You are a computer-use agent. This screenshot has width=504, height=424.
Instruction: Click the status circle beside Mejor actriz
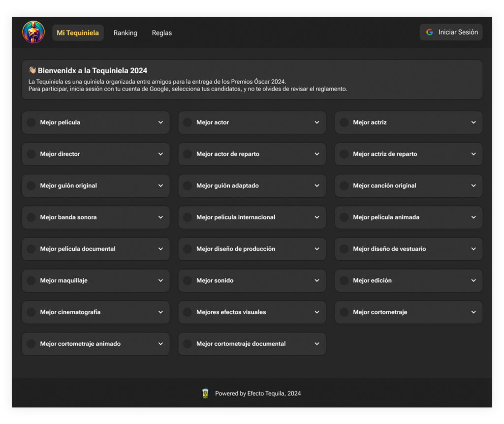[344, 122]
